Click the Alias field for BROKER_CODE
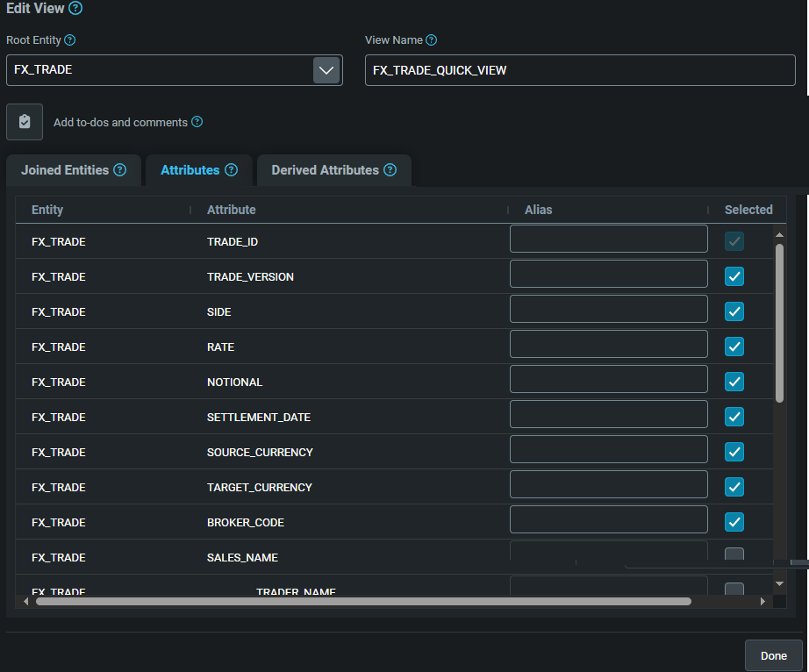Screen dimensions: 809x672 click(608, 518)
